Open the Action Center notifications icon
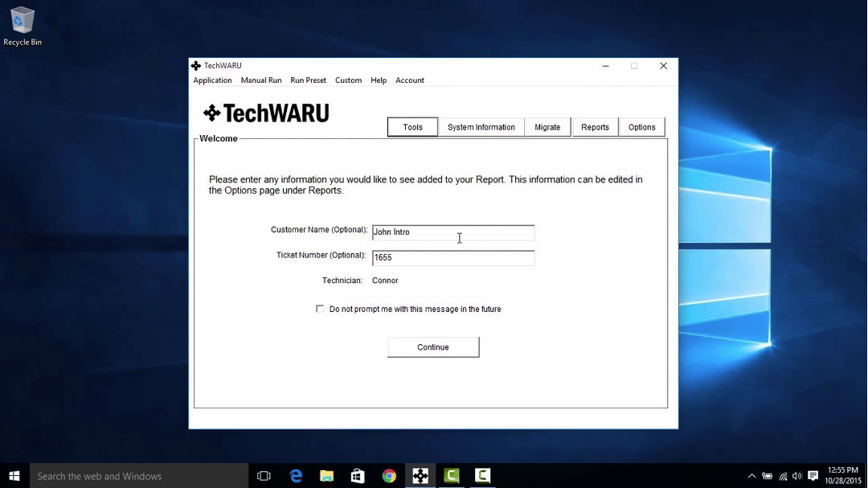Screen dimensions: 868x488 click(813, 476)
